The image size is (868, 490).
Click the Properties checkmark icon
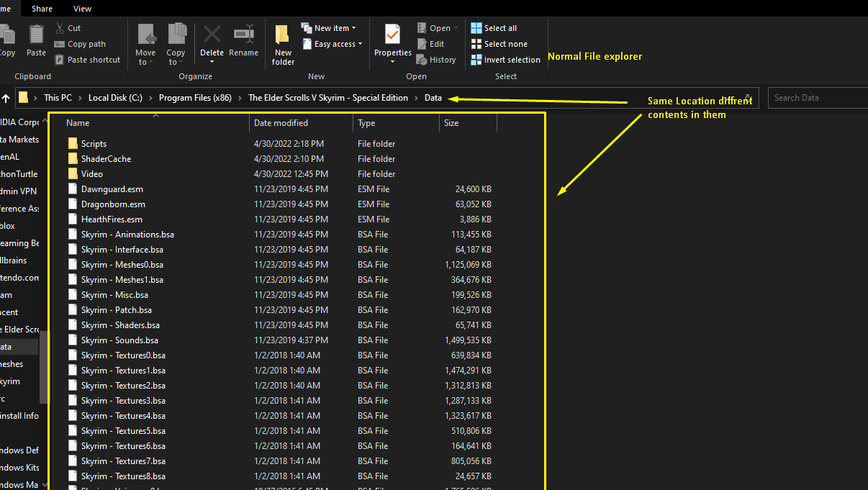click(x=392, y=34)
